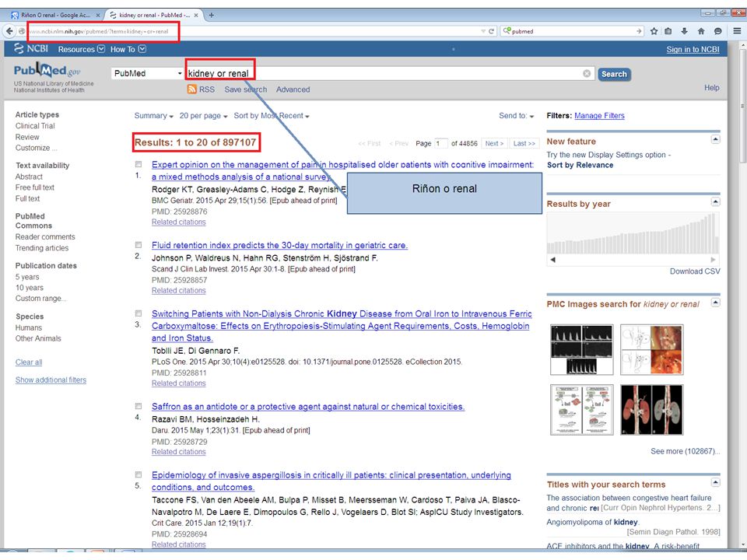747x560 pixels.
Task: Collapse the Results by year panel
Action: [716, 202]
